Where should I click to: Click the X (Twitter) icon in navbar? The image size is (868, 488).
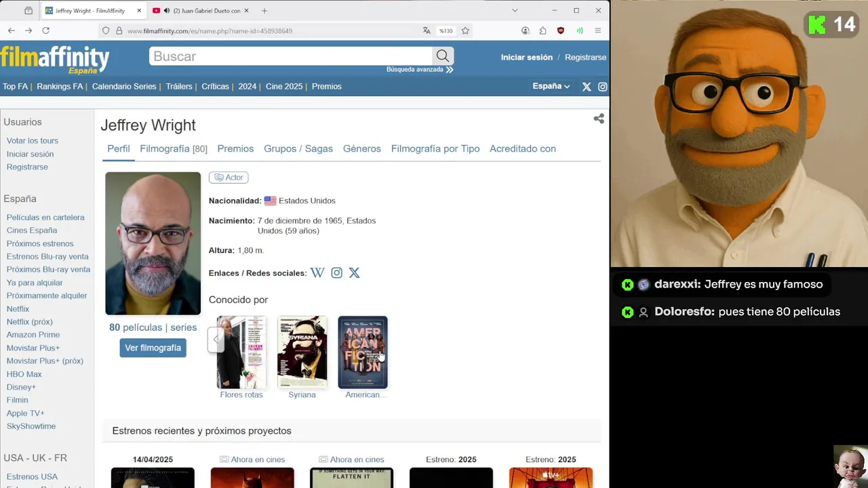coord(587,87)
